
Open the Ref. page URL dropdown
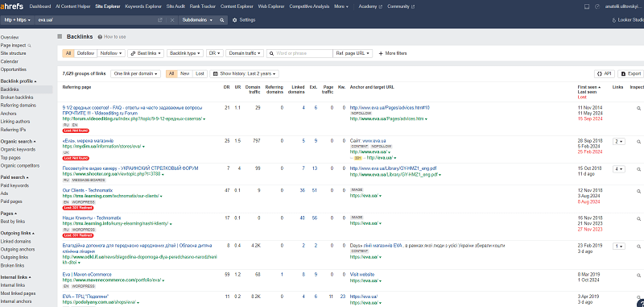(353, 53)
